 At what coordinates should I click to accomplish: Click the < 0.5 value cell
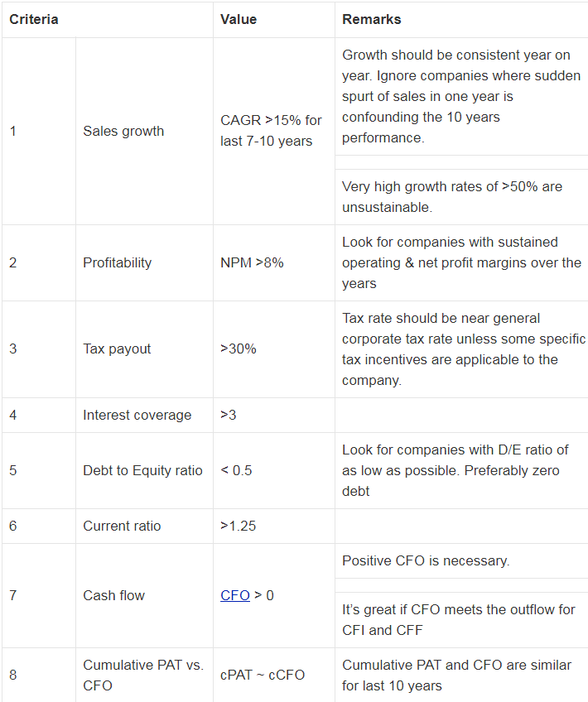point(236,470)
